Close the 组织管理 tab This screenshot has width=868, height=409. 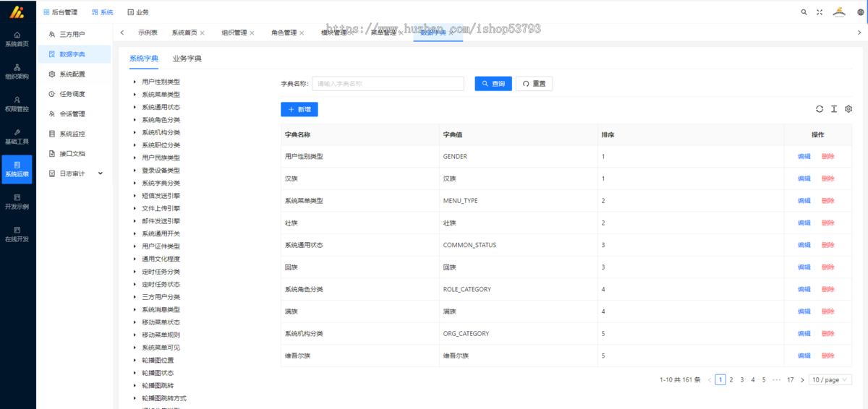[x=252, y=33]
